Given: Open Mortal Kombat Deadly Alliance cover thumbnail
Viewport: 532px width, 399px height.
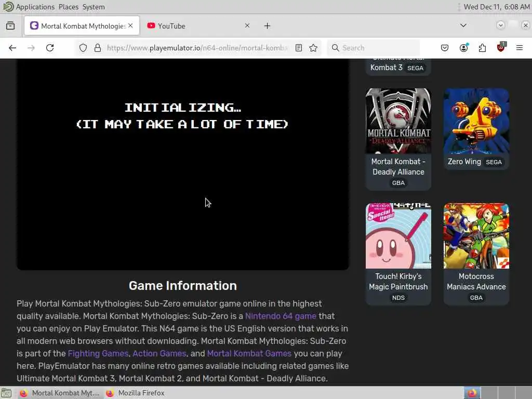Looking at the screenshot, I should coord(398,121).
